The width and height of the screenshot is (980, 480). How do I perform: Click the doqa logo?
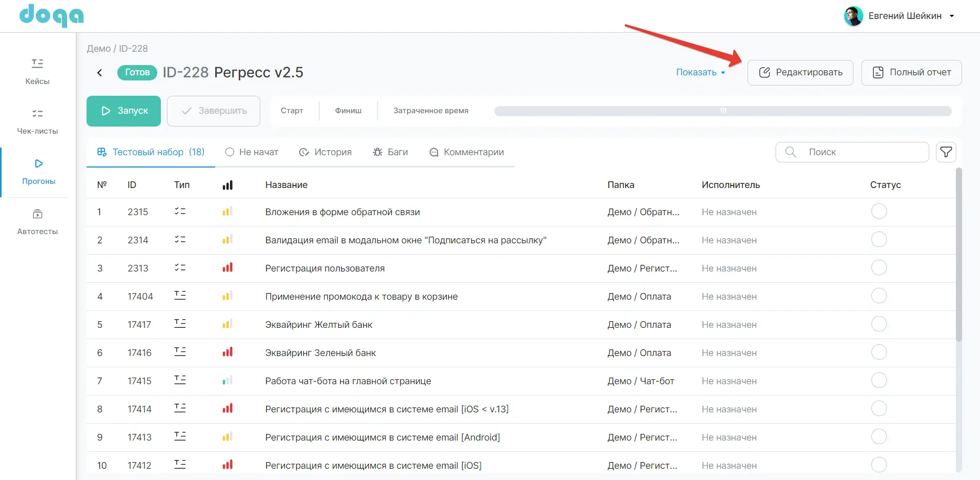51,15
